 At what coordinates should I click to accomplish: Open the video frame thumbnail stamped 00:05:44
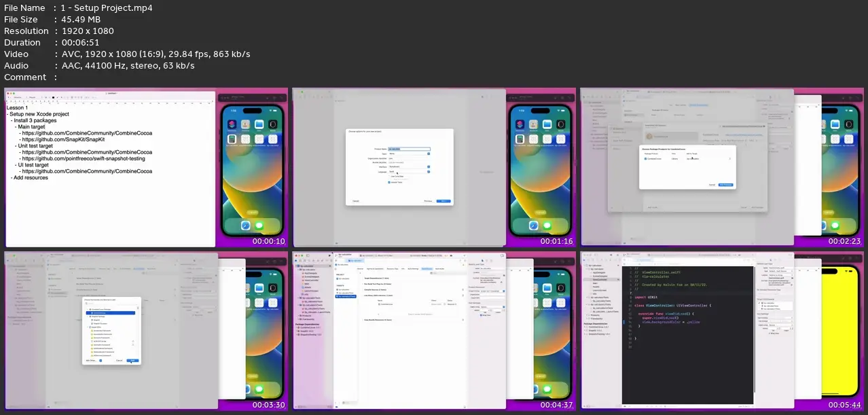721,331
